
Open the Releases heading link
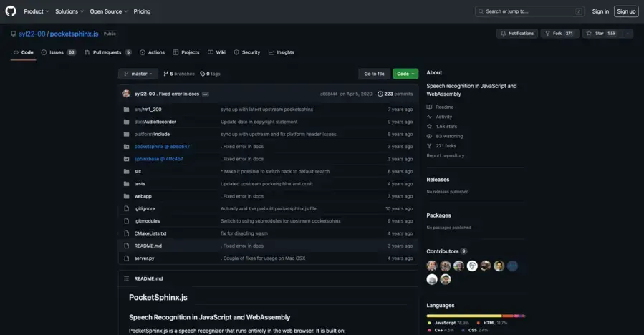[438, 180]
